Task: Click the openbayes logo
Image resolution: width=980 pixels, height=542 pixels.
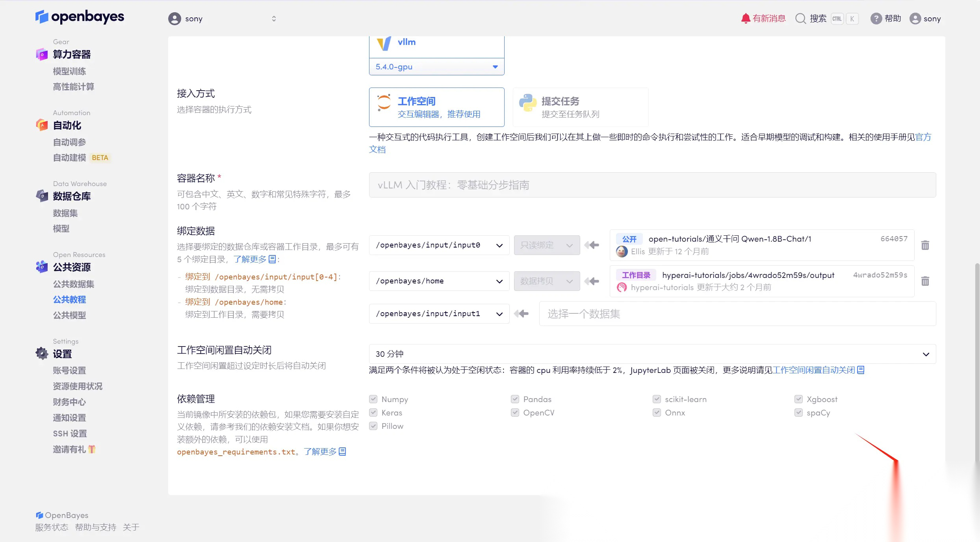Action: 80,17
